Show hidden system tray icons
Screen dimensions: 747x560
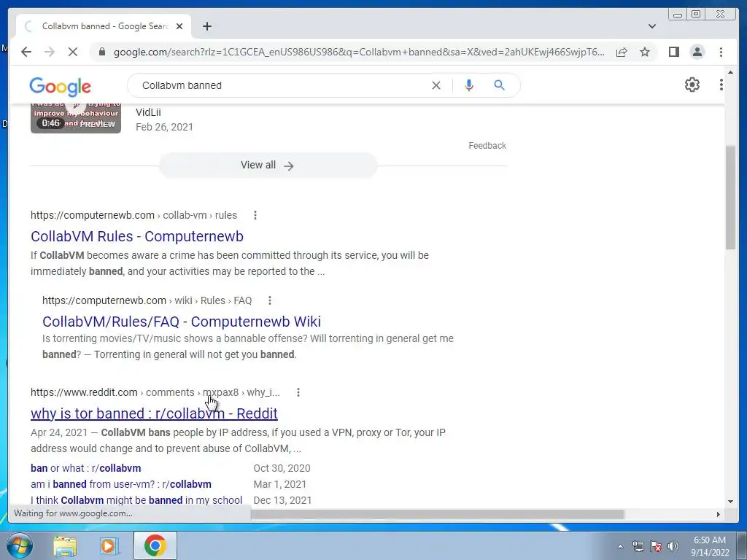(x=620, y=546)
